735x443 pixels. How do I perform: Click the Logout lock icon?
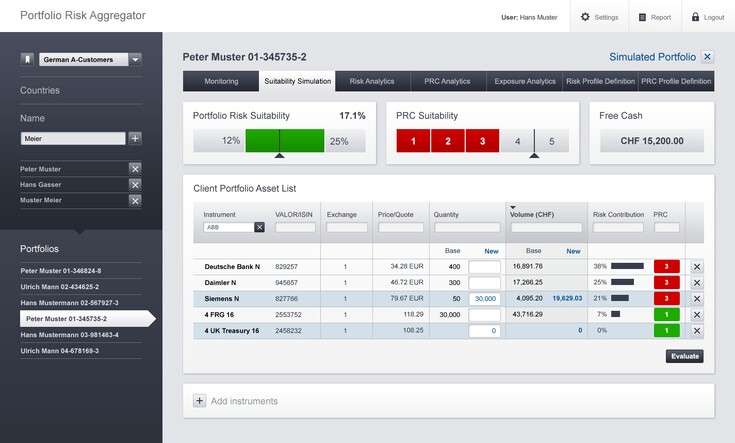coord(695,17)
